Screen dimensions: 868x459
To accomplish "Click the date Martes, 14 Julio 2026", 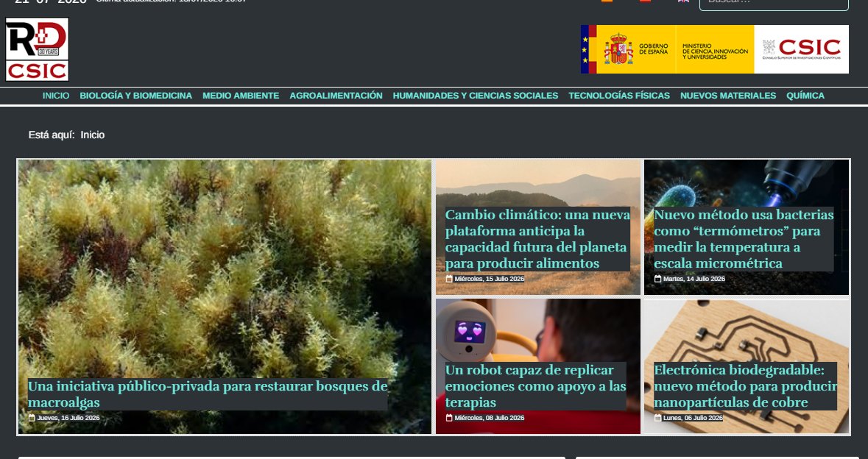I will [x=694, y=279].
